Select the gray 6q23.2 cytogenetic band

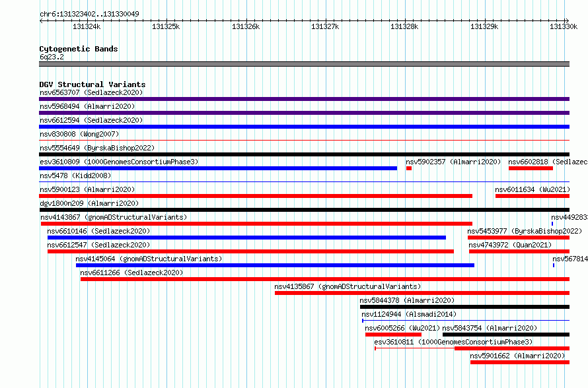(x=304, y=64)
